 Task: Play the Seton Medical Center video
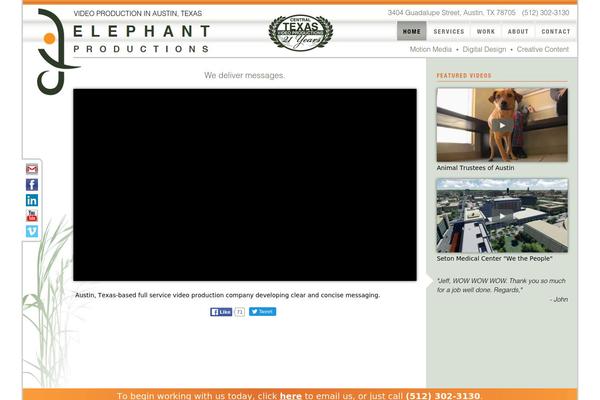pyautogui.click(x=502, y=216)
